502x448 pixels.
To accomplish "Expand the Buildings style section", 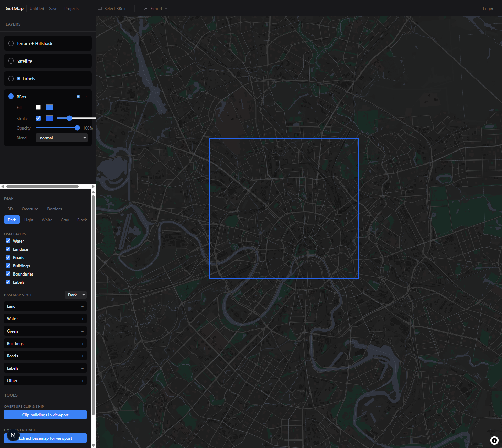I will (45, 343).
